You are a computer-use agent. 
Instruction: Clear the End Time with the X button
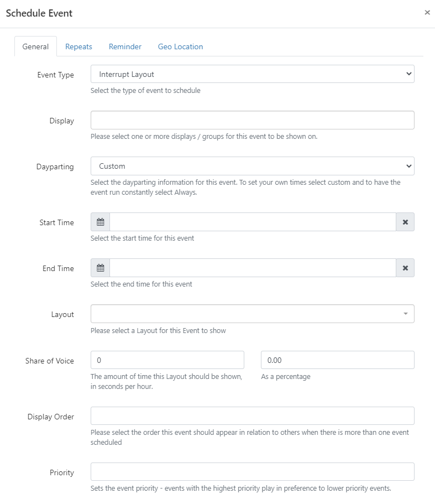(x=405, y=268)
